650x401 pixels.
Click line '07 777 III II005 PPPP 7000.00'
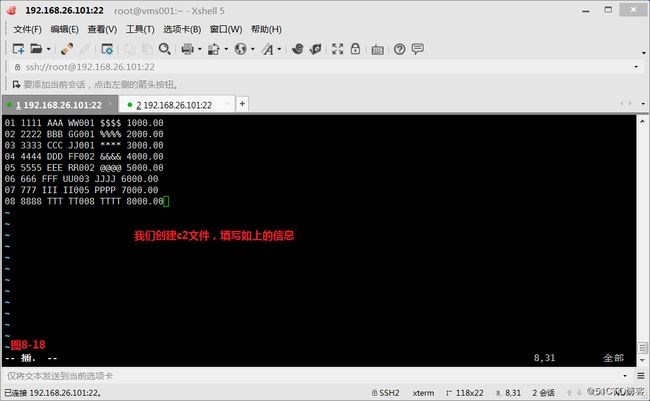coord(82,190)
